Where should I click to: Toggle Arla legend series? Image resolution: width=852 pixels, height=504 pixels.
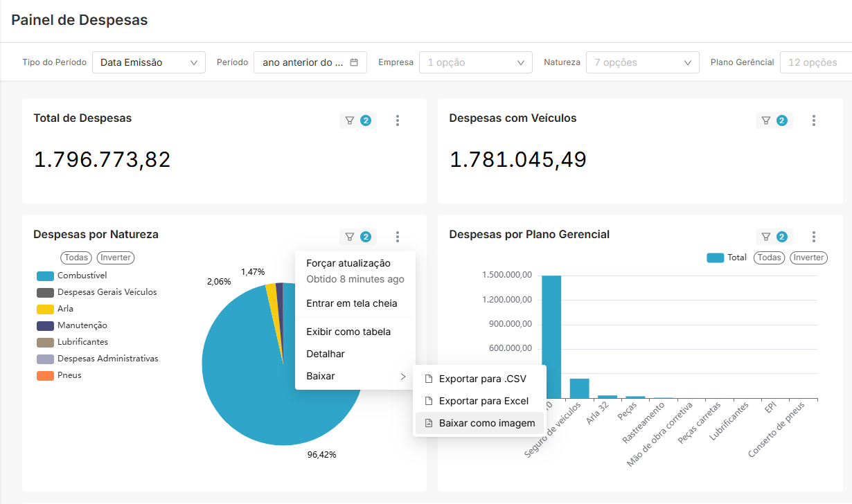coord(55,309)
